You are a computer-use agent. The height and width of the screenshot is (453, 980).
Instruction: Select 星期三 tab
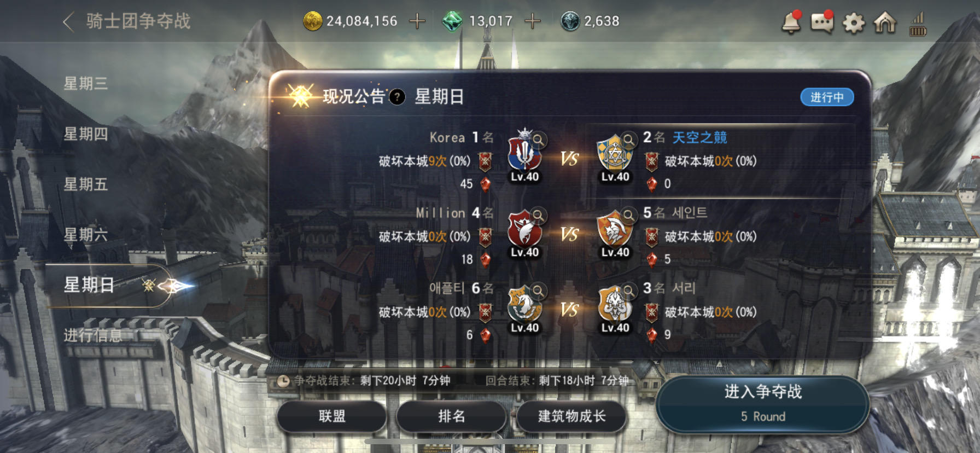[x=86, y=83]
